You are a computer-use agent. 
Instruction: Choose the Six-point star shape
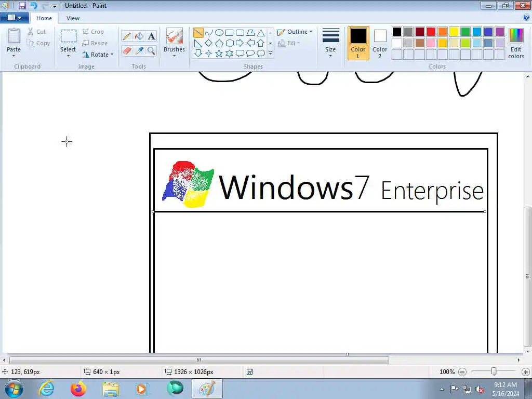229,54
